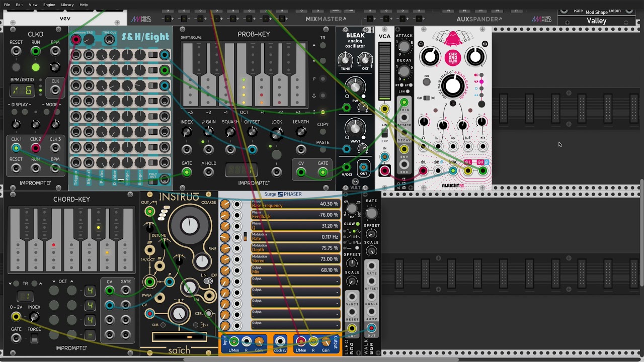Click Output Mix value '68.10 %'
The height and width of the screenshot is (362, 644).
tap(330, 270)
